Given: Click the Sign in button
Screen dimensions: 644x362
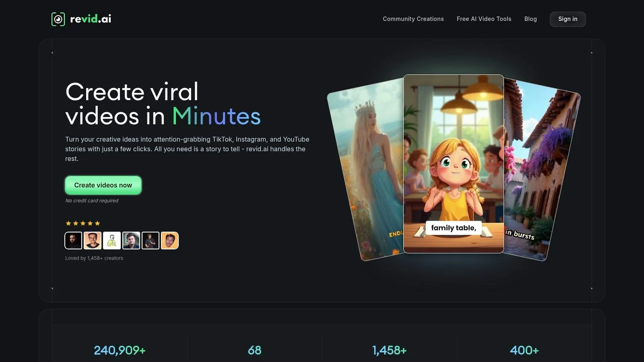Looking at the screenshot, I should point(568,19).
